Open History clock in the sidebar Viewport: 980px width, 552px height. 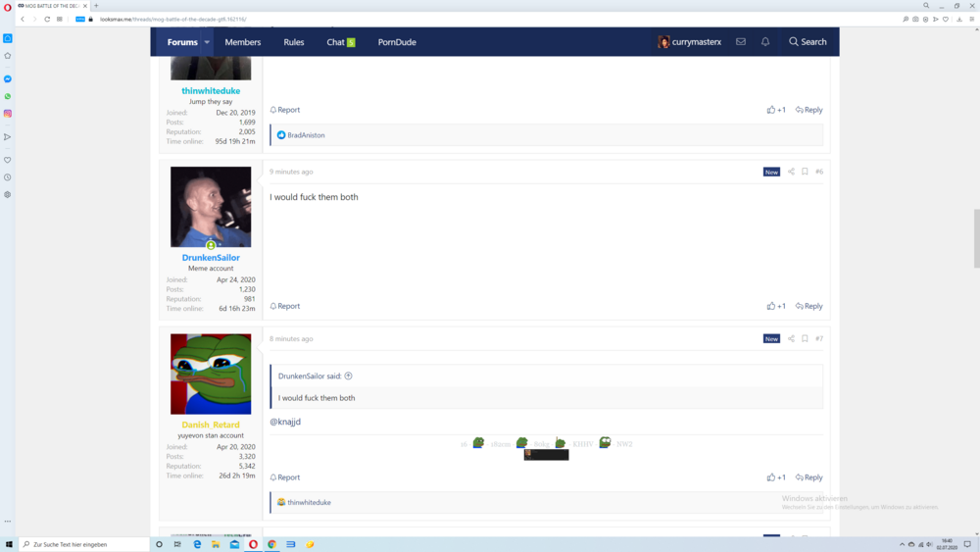click(x=8, y=177)
